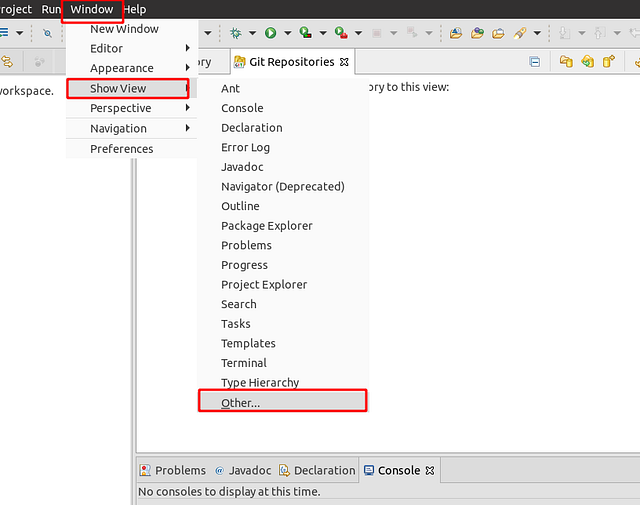
Task: Click the green Run button icon
Action: 270,33
